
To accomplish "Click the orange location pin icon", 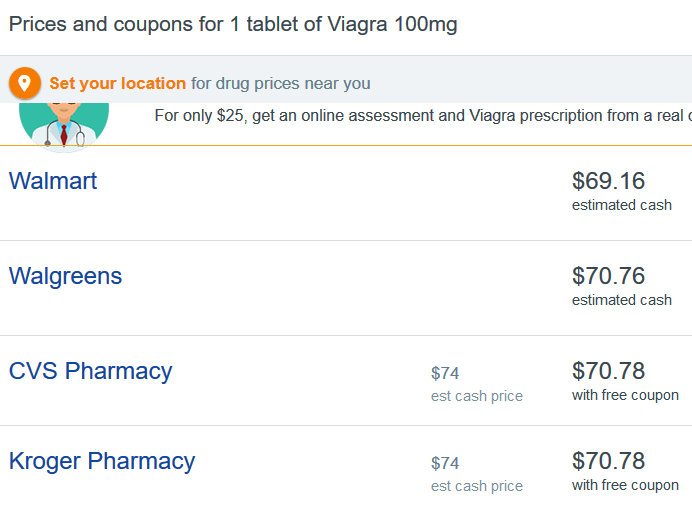I will [25, 83].
